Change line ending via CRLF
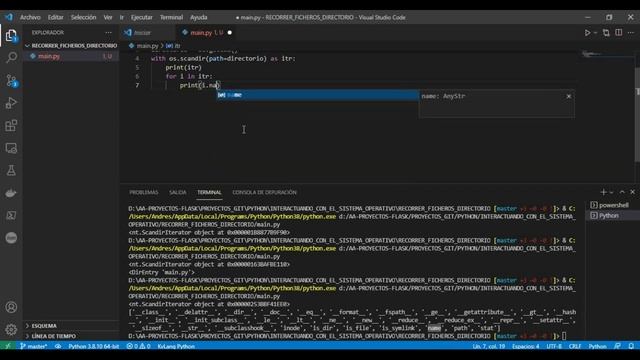The height and width of the screenshot is (360, 640). pyautogui.click(x=575, y=346)
